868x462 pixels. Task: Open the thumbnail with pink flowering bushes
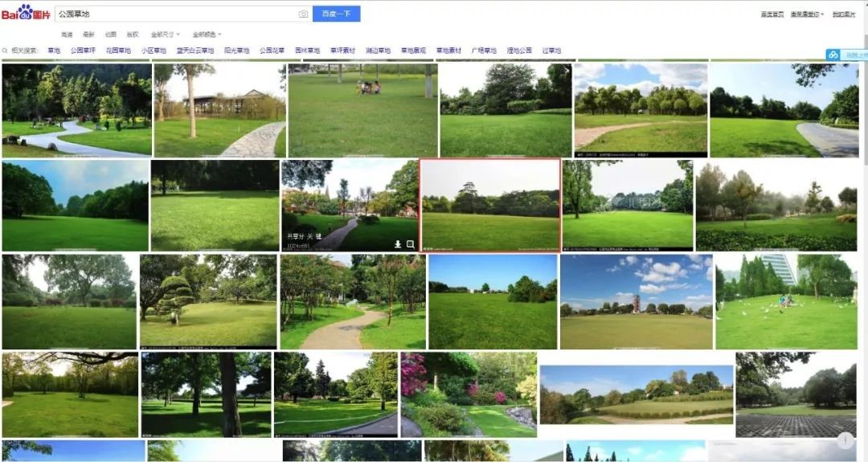pos(469,395)
